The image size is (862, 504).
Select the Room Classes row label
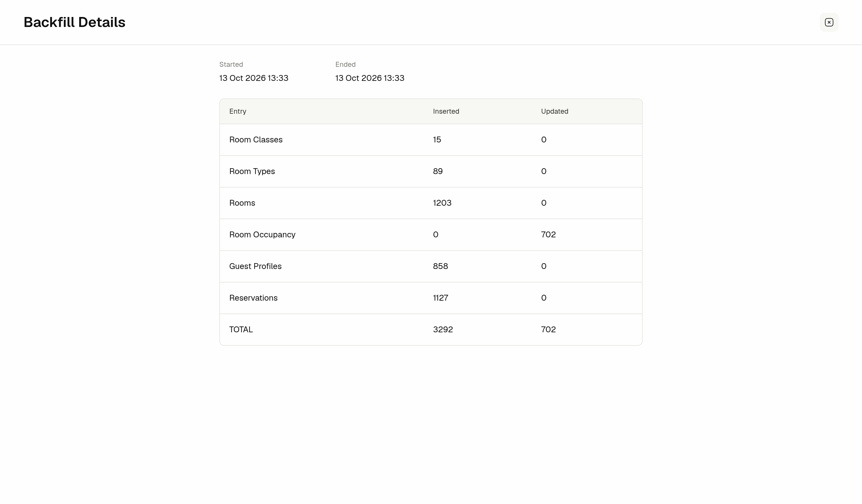pyautogui.click(x=256, y=139)
